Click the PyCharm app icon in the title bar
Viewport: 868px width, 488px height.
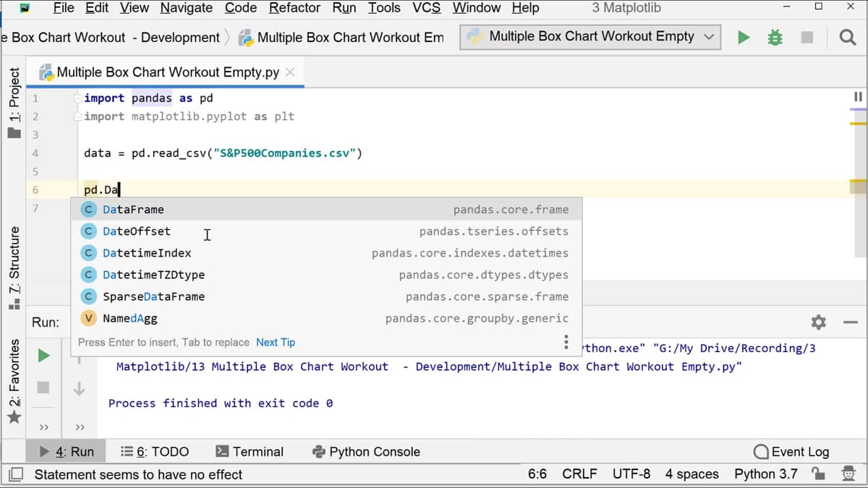25,8
